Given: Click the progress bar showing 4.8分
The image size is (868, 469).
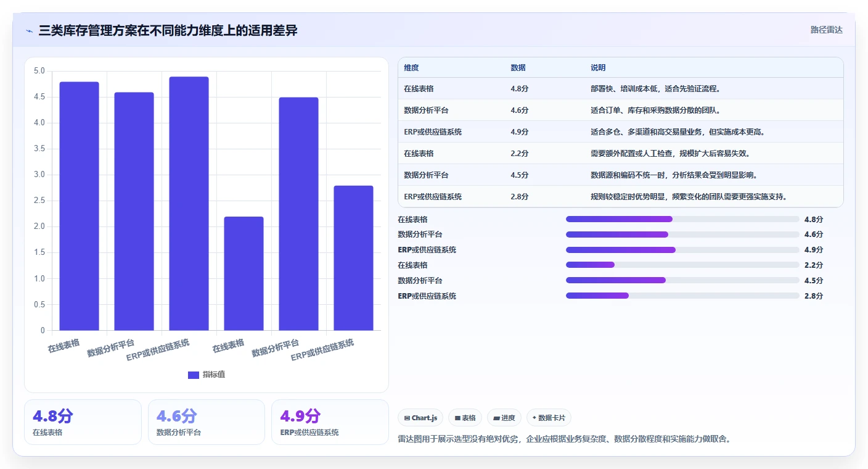Looking at the screenshot, I should 682,219.
